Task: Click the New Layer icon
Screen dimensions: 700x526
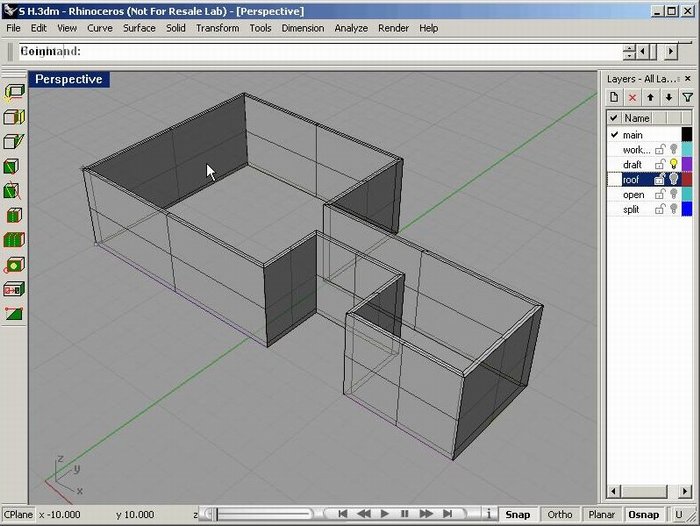Action: pyautogui.click(x=614, y=97)
